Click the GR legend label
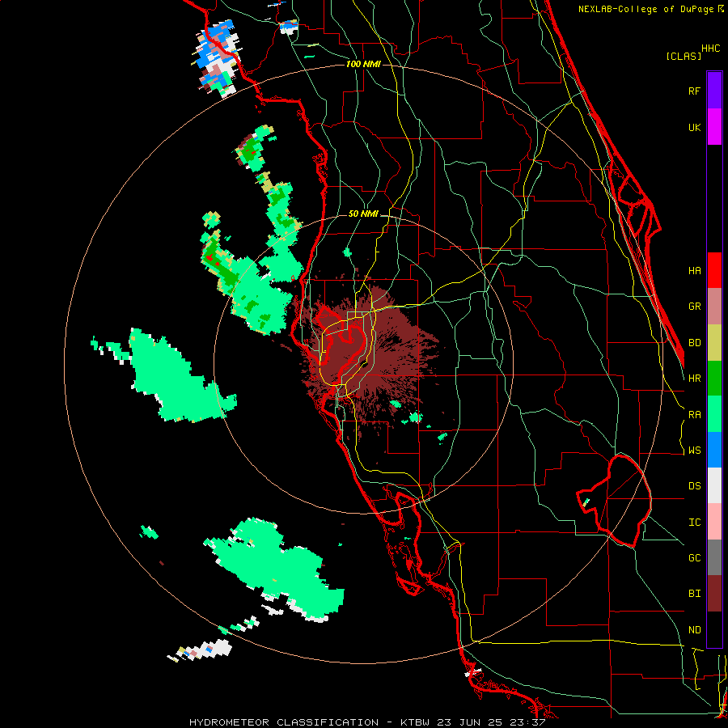The image size is (728, 728). (x=694, y=307)
